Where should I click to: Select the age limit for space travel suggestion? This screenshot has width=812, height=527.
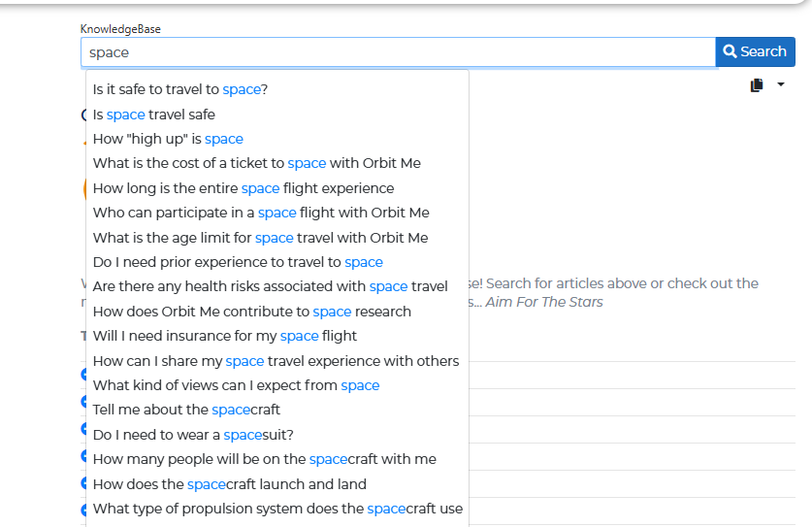pyautogui.click(x=260, y=238)
